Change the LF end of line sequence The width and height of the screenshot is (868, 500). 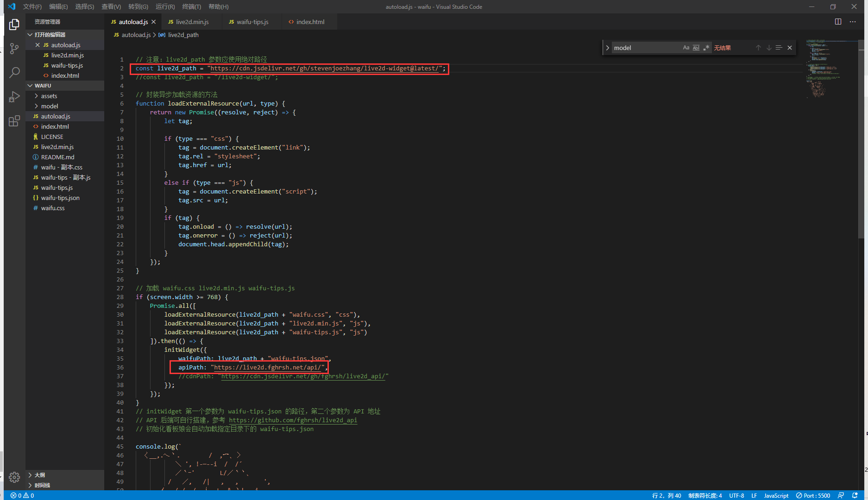(754, 495)
